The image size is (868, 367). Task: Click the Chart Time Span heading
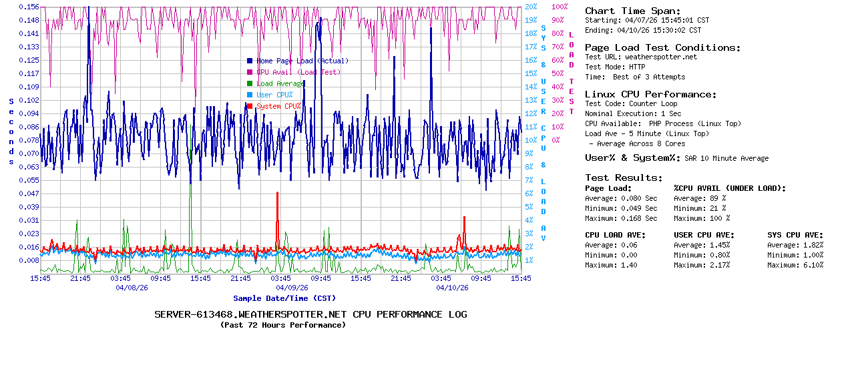632,11
